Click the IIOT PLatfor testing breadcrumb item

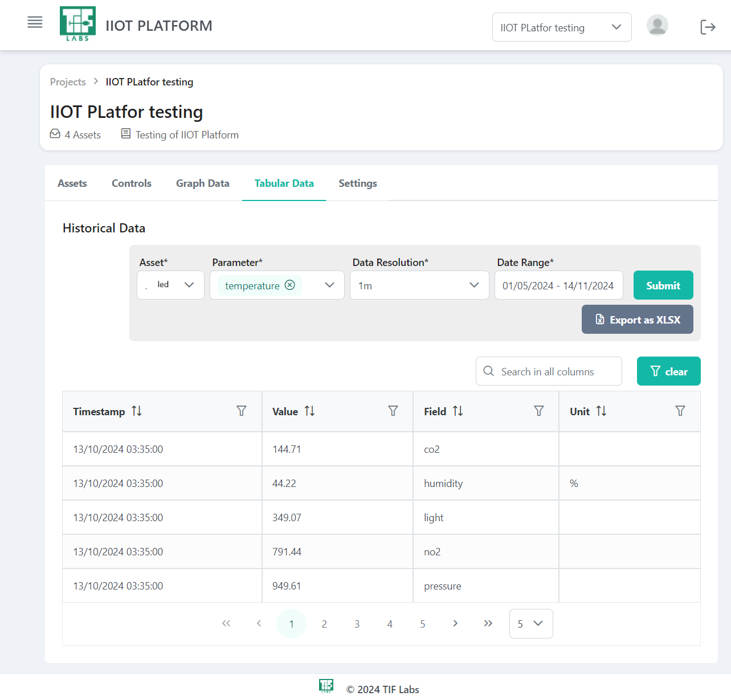point(149,81)
